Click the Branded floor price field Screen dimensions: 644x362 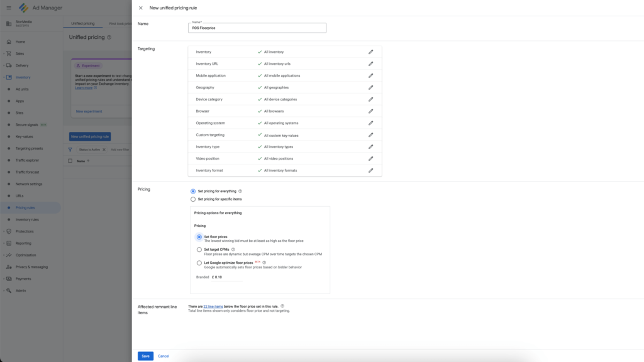226,277
